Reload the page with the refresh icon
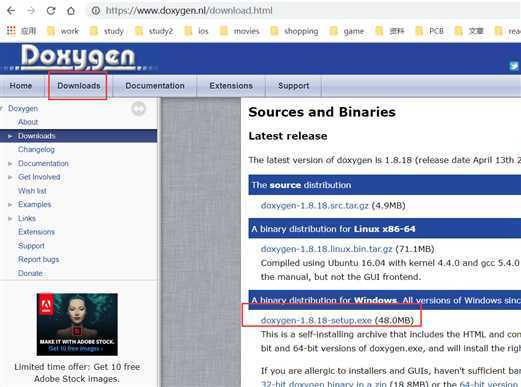 [51, 11]
